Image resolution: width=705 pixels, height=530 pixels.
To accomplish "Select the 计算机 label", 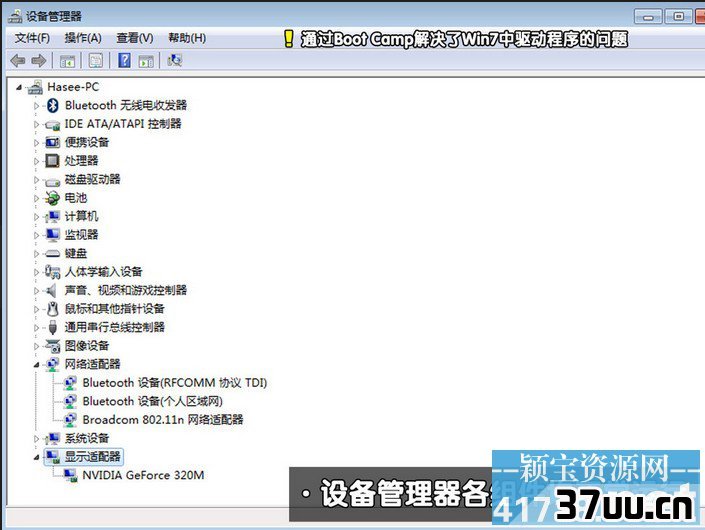I will tap(81, 216).
